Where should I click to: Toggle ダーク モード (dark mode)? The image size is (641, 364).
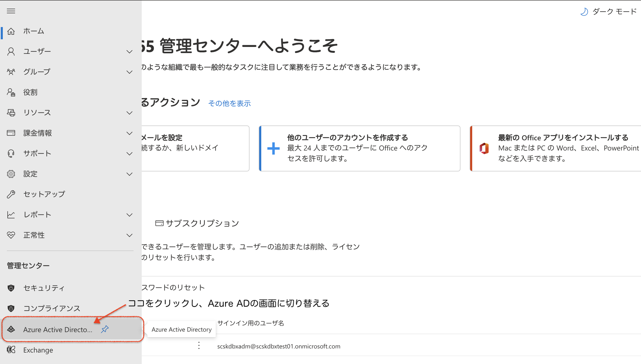[x=608, y=11]
